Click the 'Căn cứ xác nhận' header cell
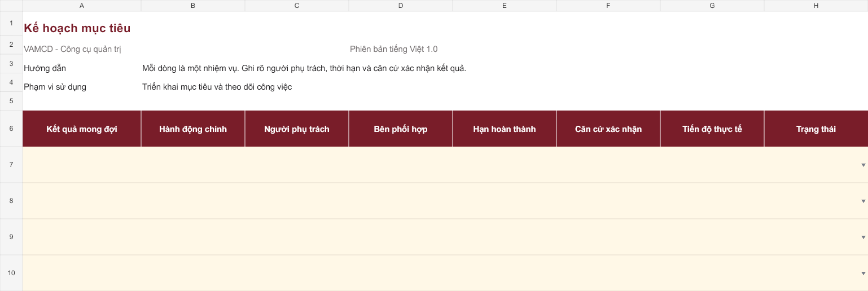 tap(608, 129)
